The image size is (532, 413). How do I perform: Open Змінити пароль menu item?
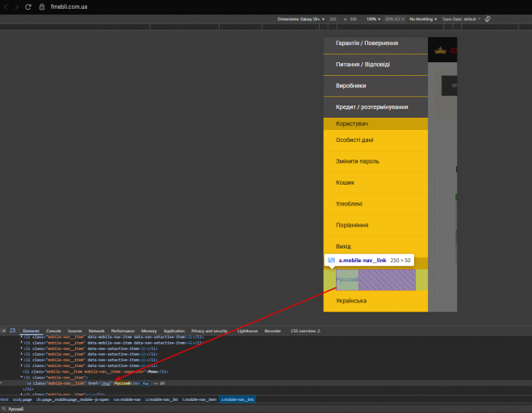tap(375, 161)
